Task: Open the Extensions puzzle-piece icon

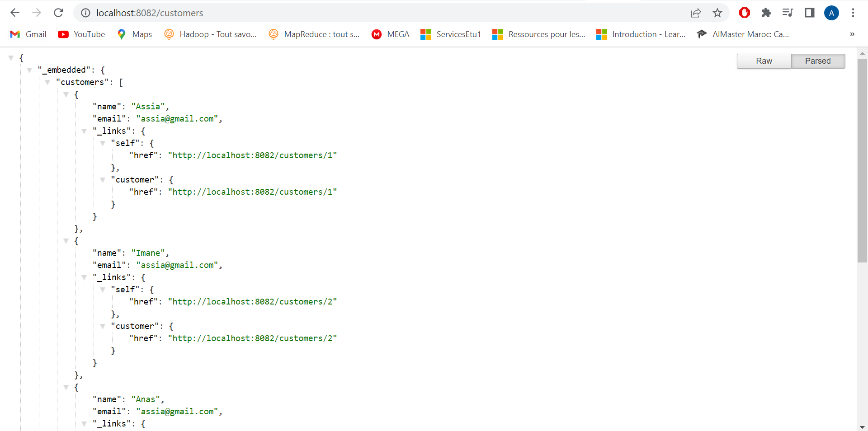Action: (x=766, y=13)
